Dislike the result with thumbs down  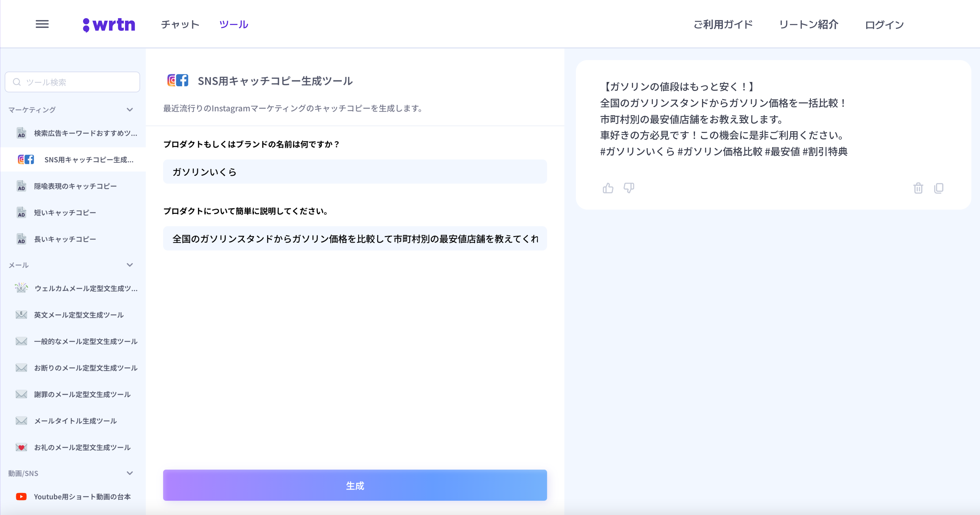(629, 188)
